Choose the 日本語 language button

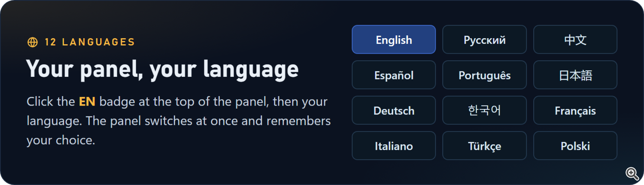(575, 75)
